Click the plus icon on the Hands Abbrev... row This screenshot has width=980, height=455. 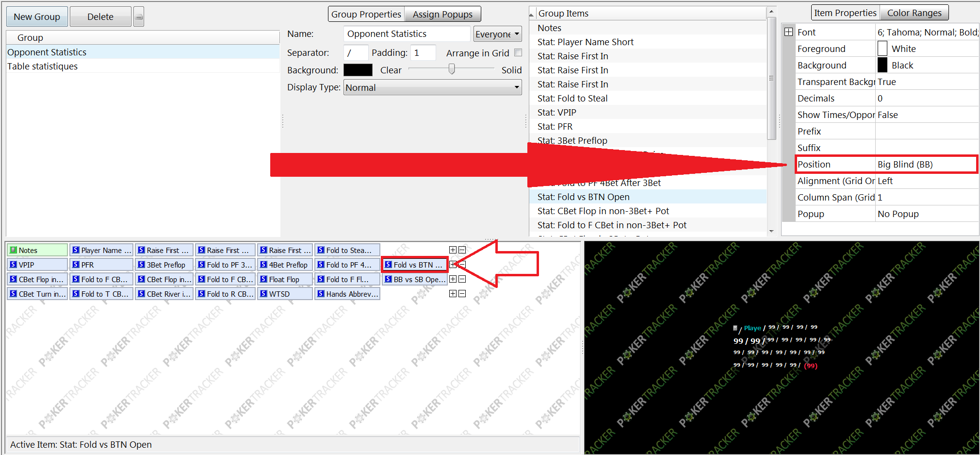(x=453, y=293)
